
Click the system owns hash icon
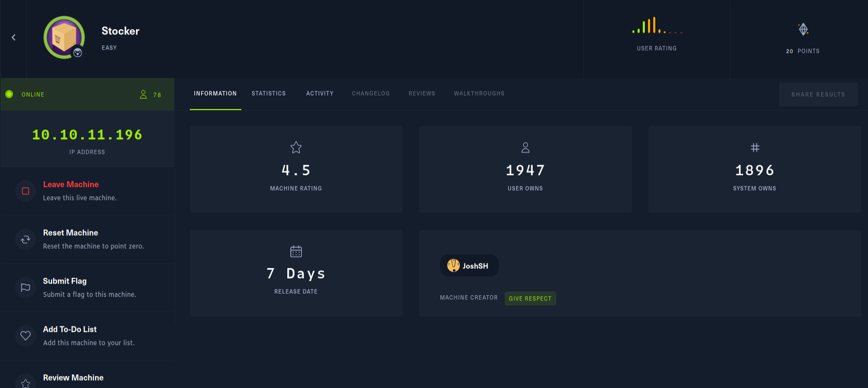click(755, 148)
